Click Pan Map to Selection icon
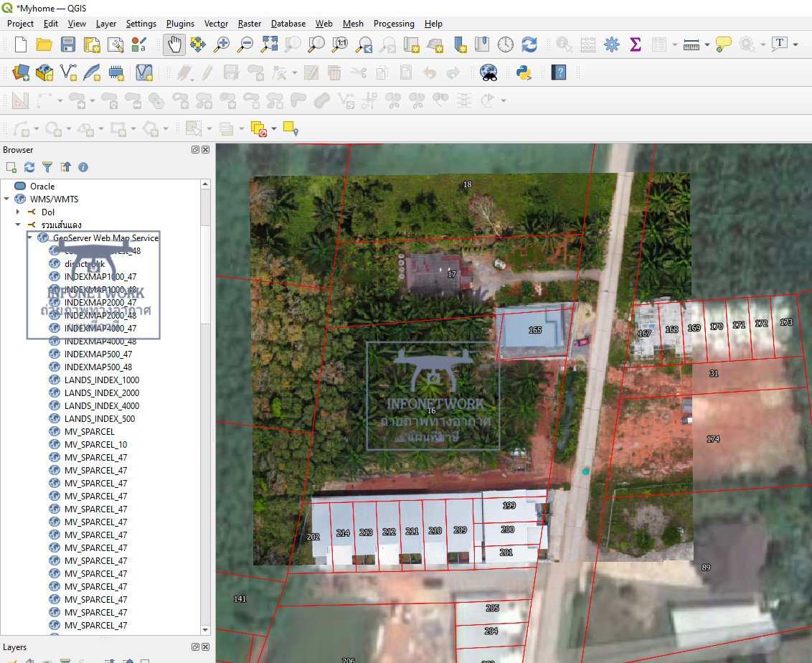This screenshot has width=812, height=663. coord(198,44)
